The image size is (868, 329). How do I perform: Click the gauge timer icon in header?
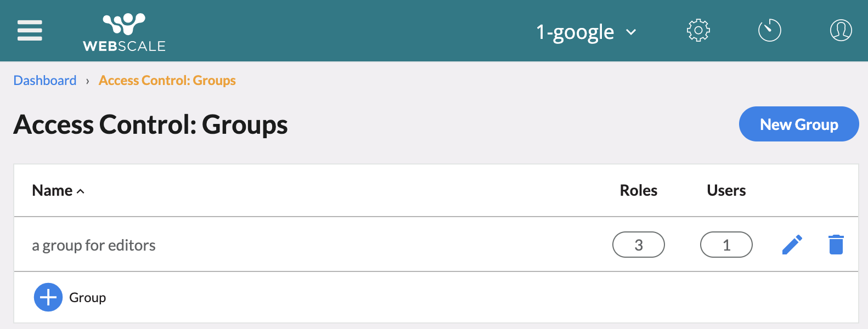tap(769, 31)
